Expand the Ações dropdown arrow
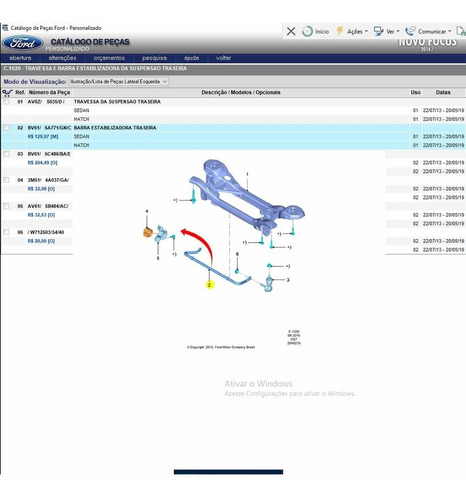Image resolution: width=466 pixels, height=500 pixels. tap(366, 31)
